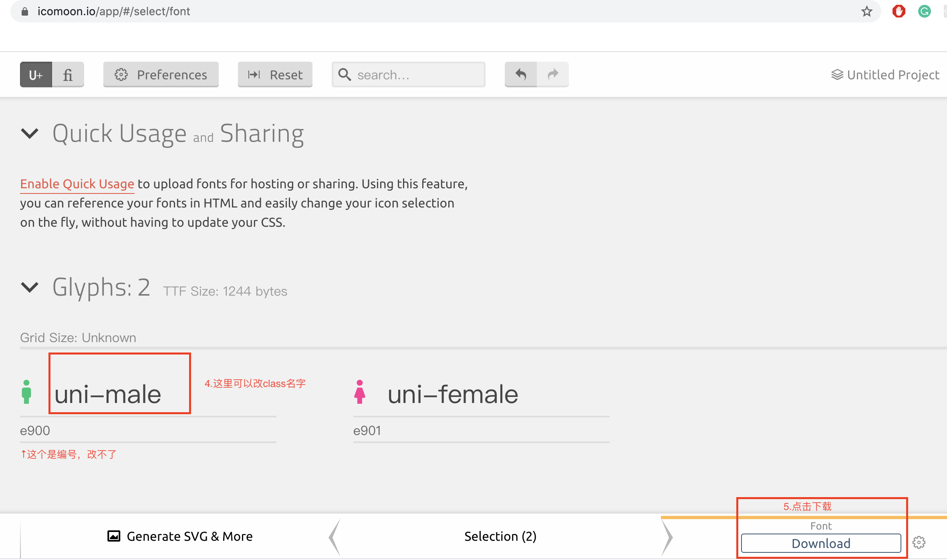Select the green uni-male glyph icon
Screen dimensions: 947x560
[27, 391]
